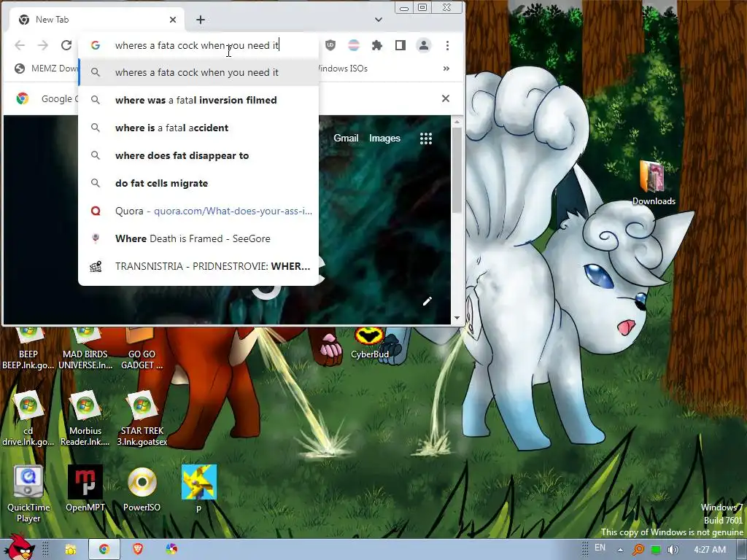This screenshot has height=560, width=747.
Task: Open the desktop icon labeled 'p'
Action: [x=198, y=489]
